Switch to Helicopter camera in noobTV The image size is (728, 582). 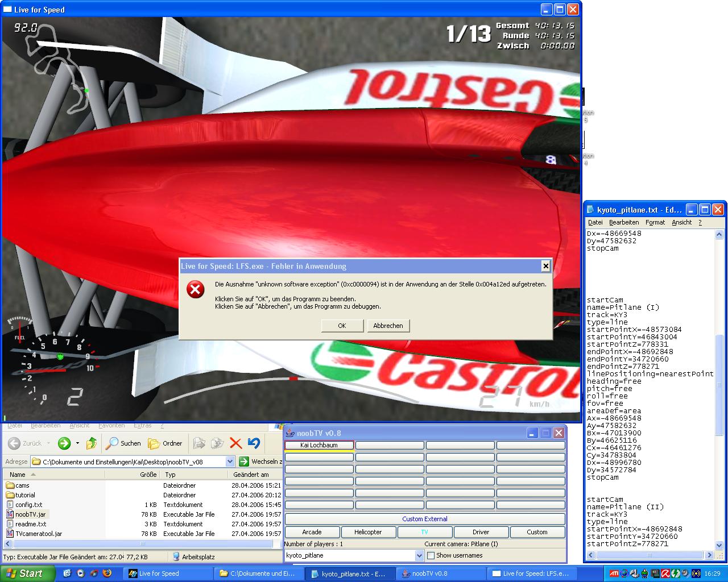point(368,532)
